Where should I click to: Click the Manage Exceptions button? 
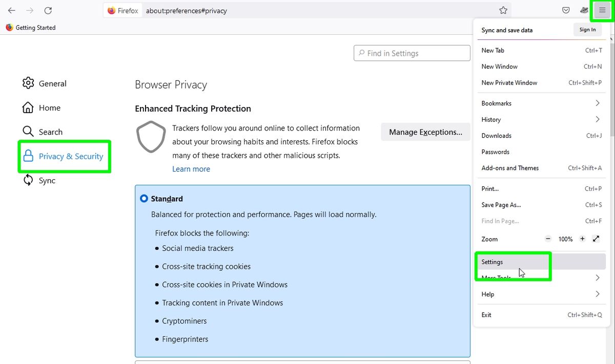coord(425,132)
